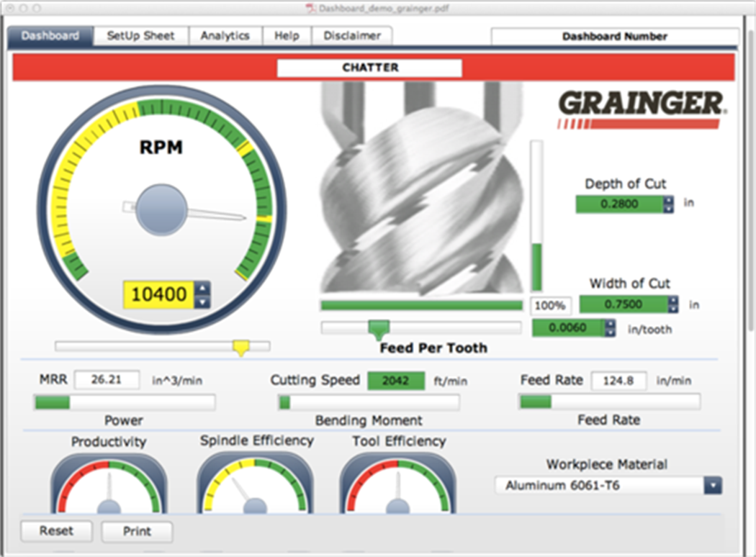Click the end mill cutter image

pos(421,188)
